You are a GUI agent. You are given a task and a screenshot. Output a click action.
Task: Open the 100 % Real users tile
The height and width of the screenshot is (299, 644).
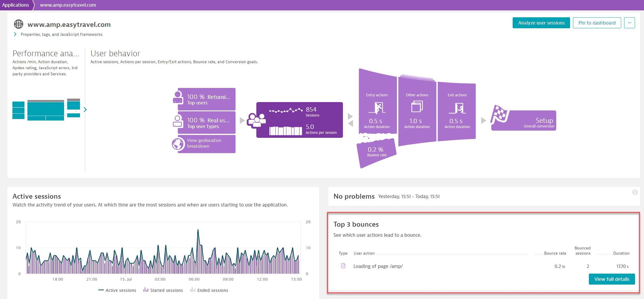pyautogui.click(x=207, y=123)
